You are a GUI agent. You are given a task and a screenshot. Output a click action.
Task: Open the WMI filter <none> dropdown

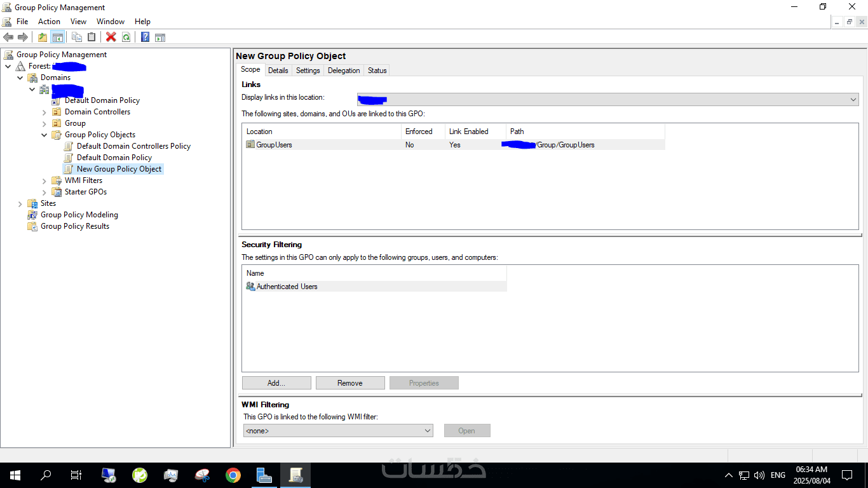pyautogui.click(x=338, y=431)
